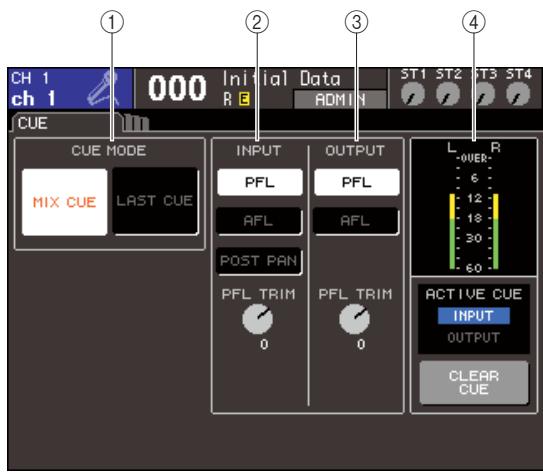The width and height of the screenshot is (543, 474).
Task: Enable PFL in the OUTPUT section
Action: 357,182
